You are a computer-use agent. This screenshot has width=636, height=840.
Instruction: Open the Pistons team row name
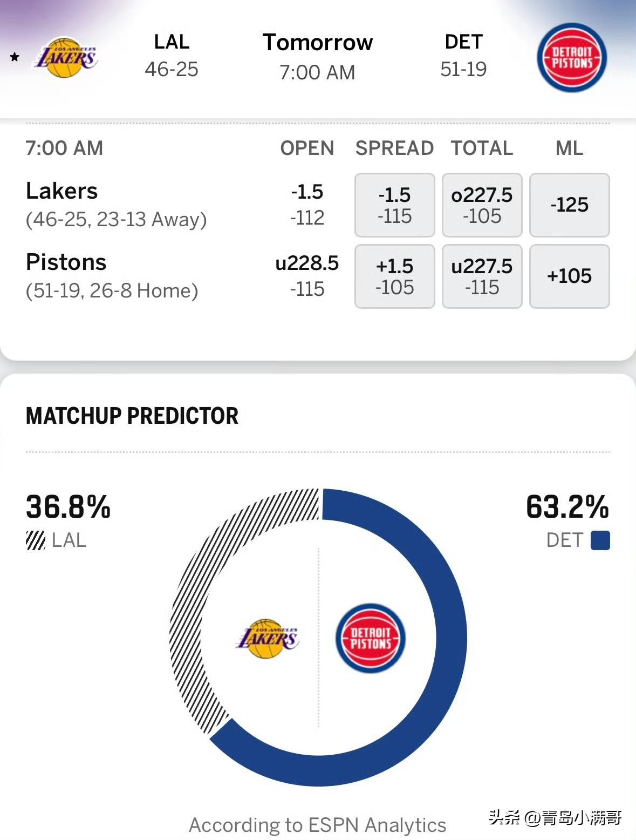tap(66, 262)
